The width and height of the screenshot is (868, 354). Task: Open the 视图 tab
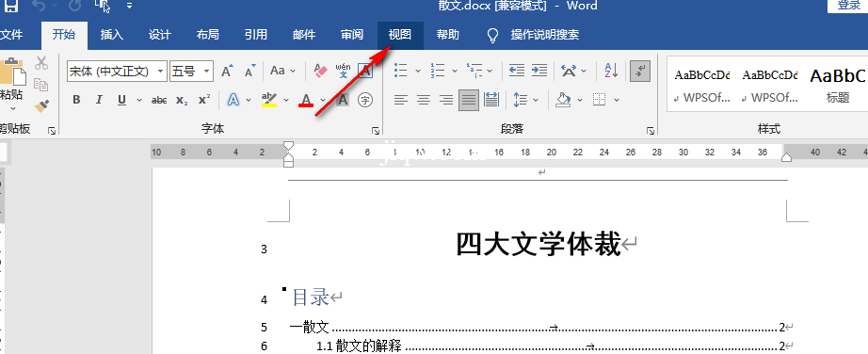[x=400, y=36]
